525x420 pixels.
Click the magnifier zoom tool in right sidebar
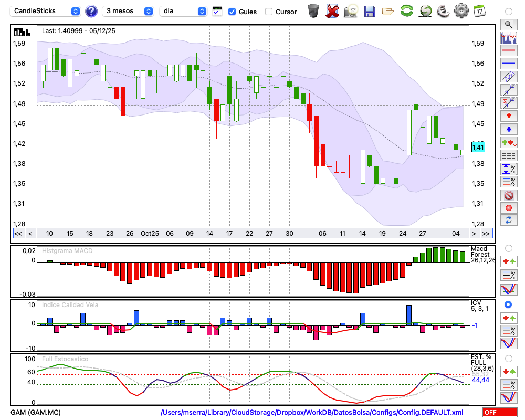508,24
